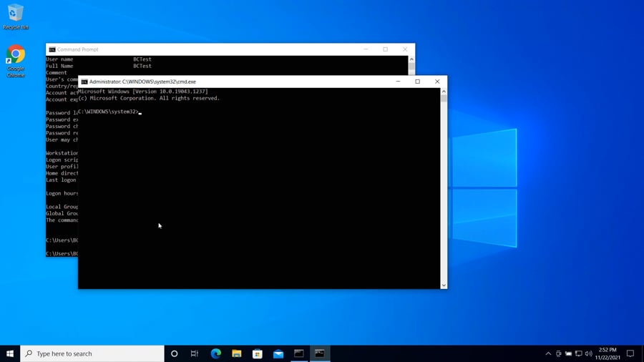Click the Microsoft Windows version line
The image size is (644, 362).
tap(143, 92)
